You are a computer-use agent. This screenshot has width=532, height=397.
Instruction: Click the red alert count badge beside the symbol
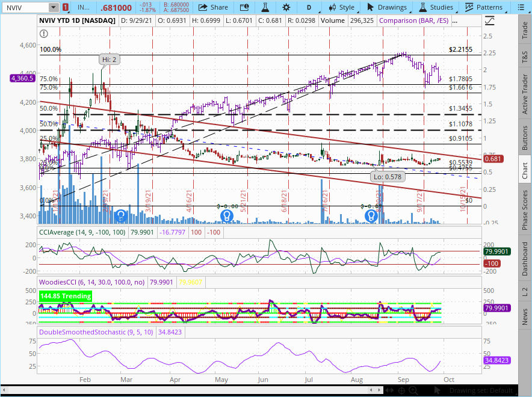[x=65, y=7]
